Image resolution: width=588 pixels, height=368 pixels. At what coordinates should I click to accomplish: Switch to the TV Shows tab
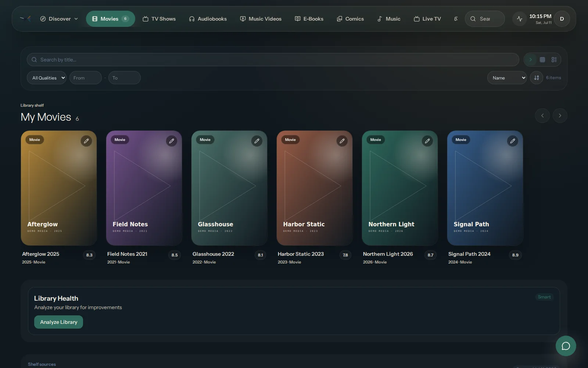[159, 19]
